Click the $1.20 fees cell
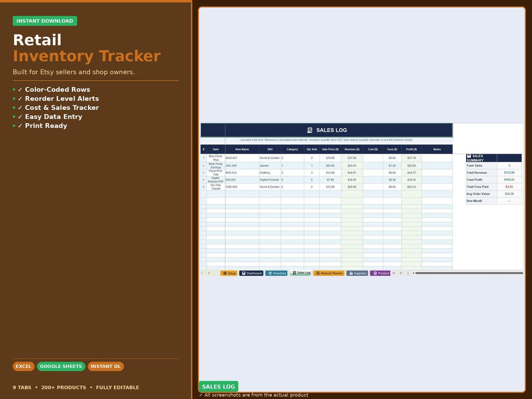The image size is (532, 399). click(x=392, y=166)
